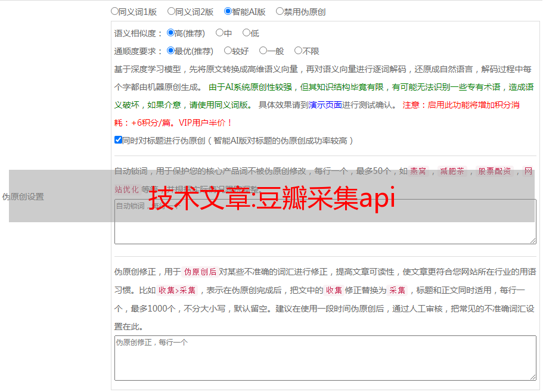543x392 pixels.
Task: Open the 演示页面 demo link
Action: click(325, 105)
